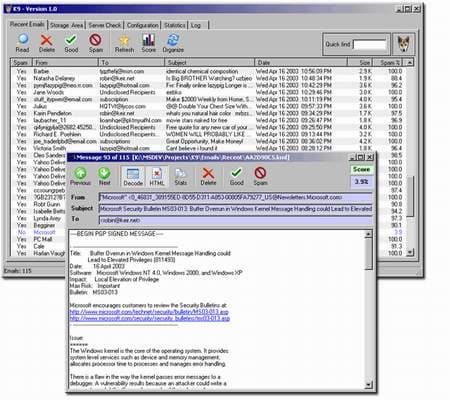Click the Refresh star icon
Screen dimensions: 450x400
(124, 43)
